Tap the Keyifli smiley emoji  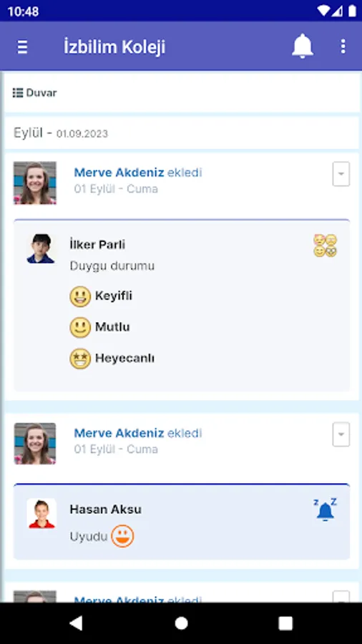point(80,296)
